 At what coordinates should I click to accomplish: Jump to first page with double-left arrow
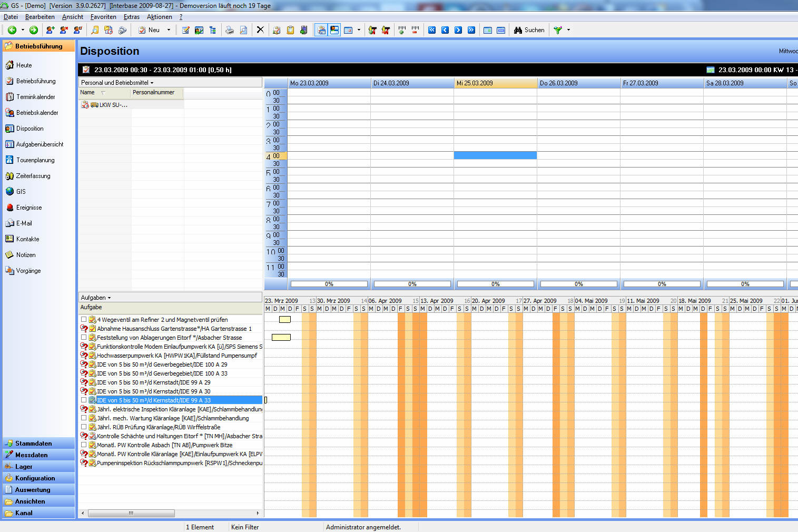pos(432,30)
